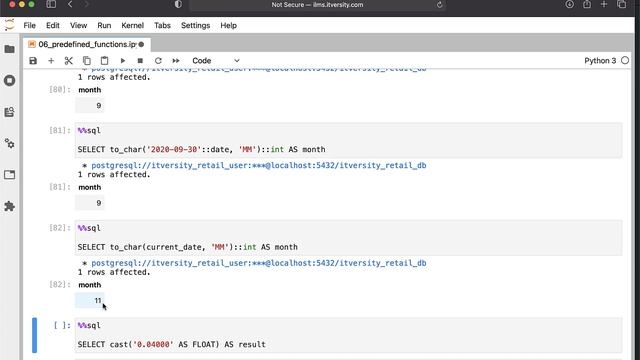Click the month header in cell 82 output
Viewport: 640px width, 360px height.
(89, 284)
